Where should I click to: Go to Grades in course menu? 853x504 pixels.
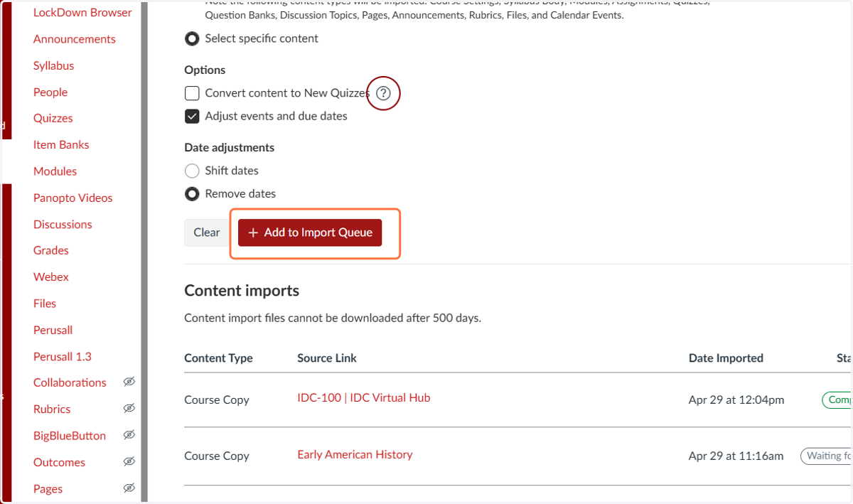51,250
